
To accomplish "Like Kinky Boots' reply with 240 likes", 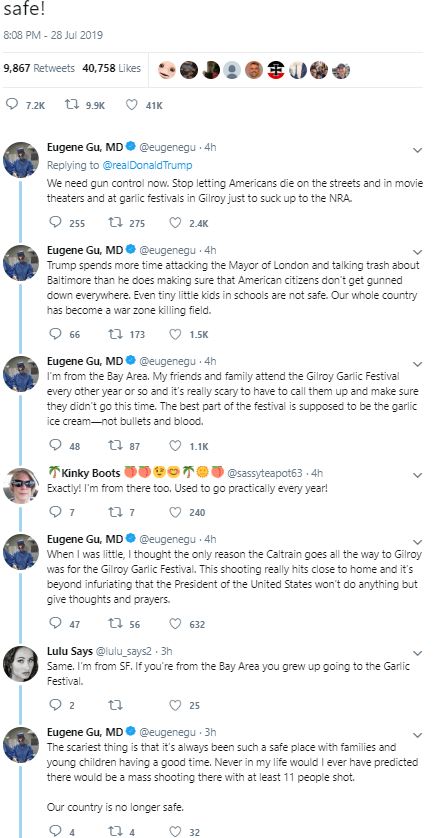I will click(x=175, y=512).
